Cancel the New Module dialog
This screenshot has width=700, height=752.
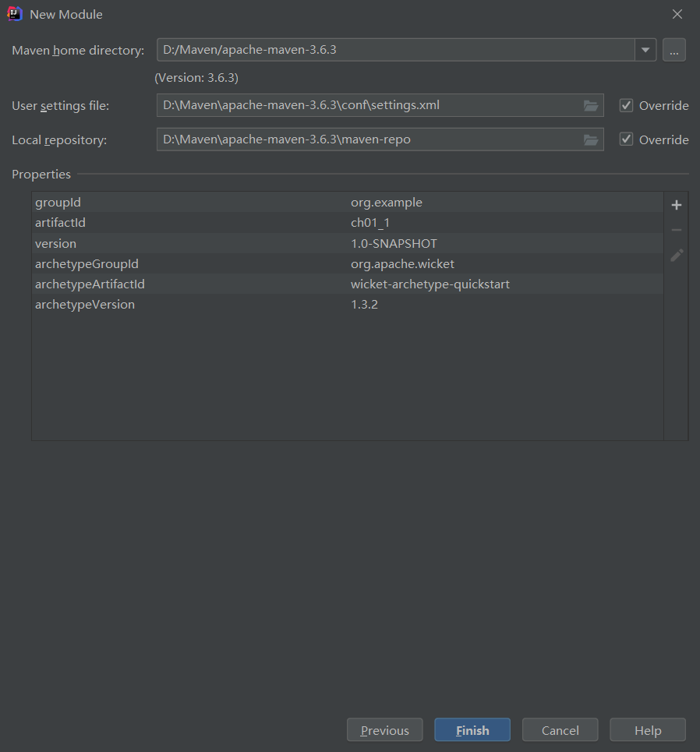[x=560, y=730]
